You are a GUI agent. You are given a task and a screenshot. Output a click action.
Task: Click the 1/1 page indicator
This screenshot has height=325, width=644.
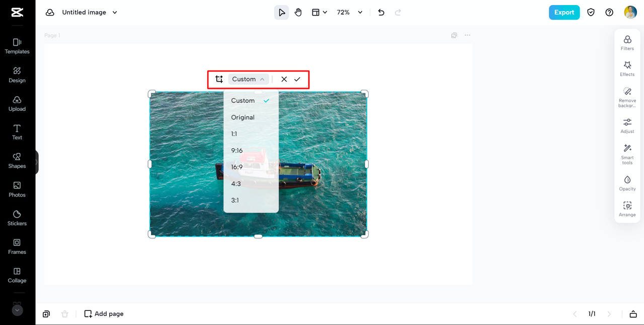[592, 314]
